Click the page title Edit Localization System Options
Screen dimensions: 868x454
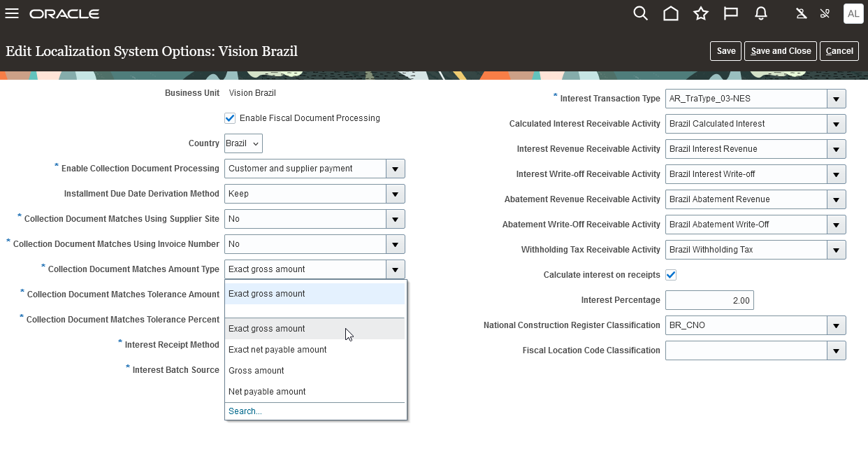pyautogui.click(x=152, y=51)
